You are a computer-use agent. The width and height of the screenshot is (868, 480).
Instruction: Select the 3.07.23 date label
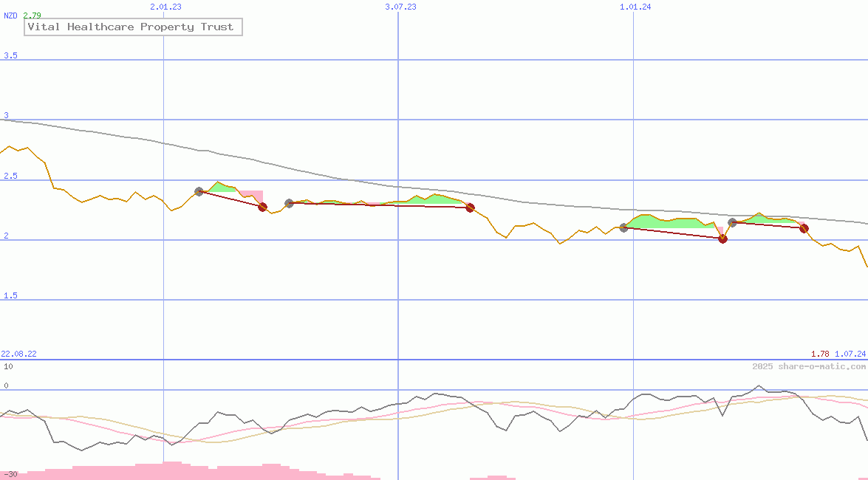(x=400, y=7)
